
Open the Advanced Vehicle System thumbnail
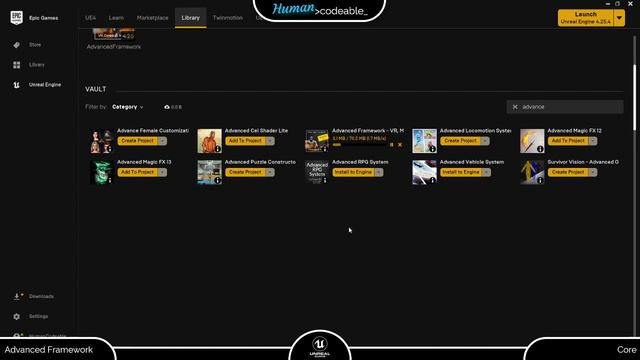coord(424,172)
